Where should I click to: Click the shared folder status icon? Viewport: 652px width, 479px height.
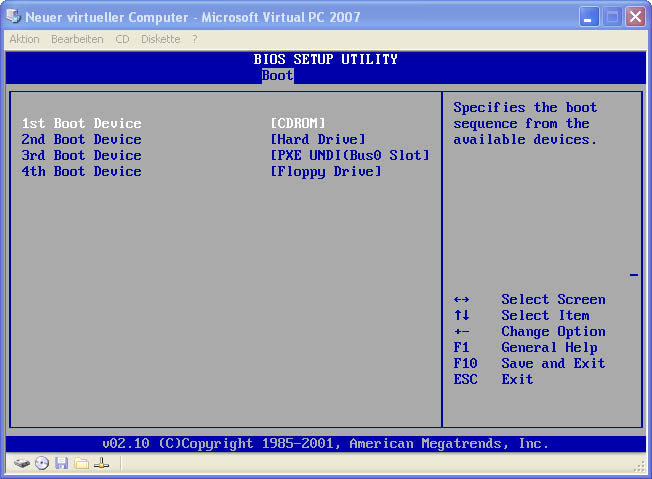pos(82,463)
